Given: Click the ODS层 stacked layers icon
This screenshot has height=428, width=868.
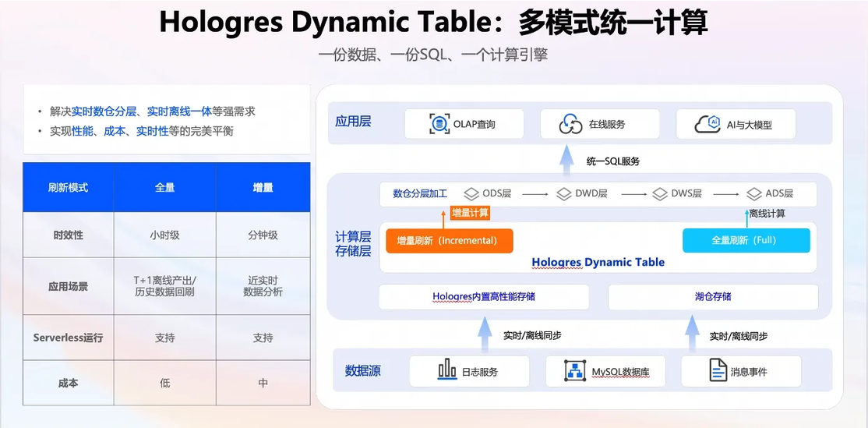Looking at the screenshot, I should tap(471, 194).
